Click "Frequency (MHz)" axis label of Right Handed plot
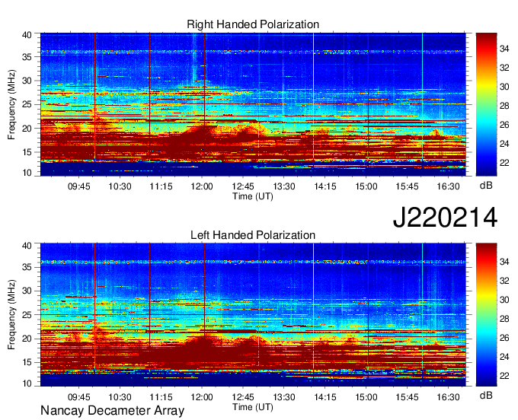Screen dimensions: 518x420 tap(11, 104)
